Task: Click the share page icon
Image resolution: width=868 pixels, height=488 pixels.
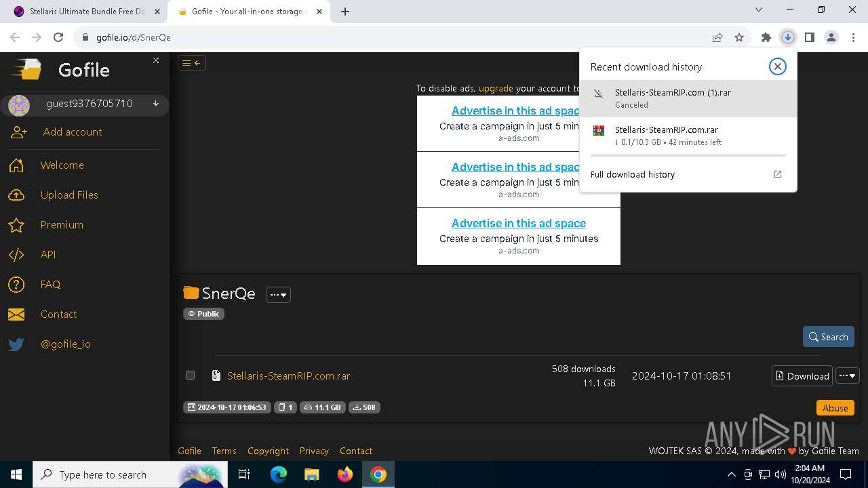Action: [x=717, y=37]
